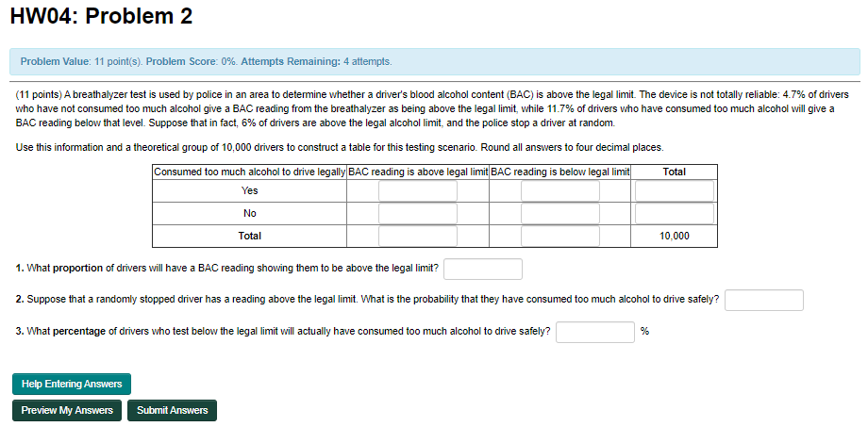This screenshot has height=426, width=868.
Task: Click the Total column header
Action: 675,172
